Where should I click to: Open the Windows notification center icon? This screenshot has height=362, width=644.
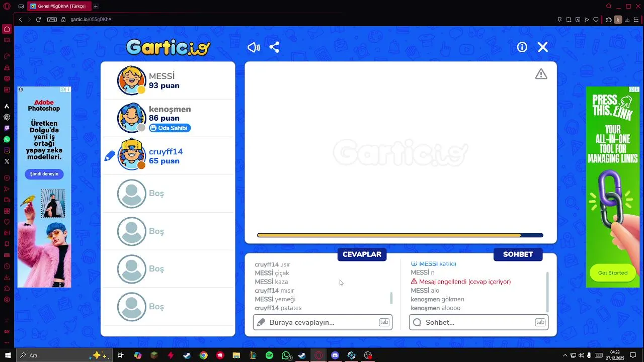[x=632, y=355]
